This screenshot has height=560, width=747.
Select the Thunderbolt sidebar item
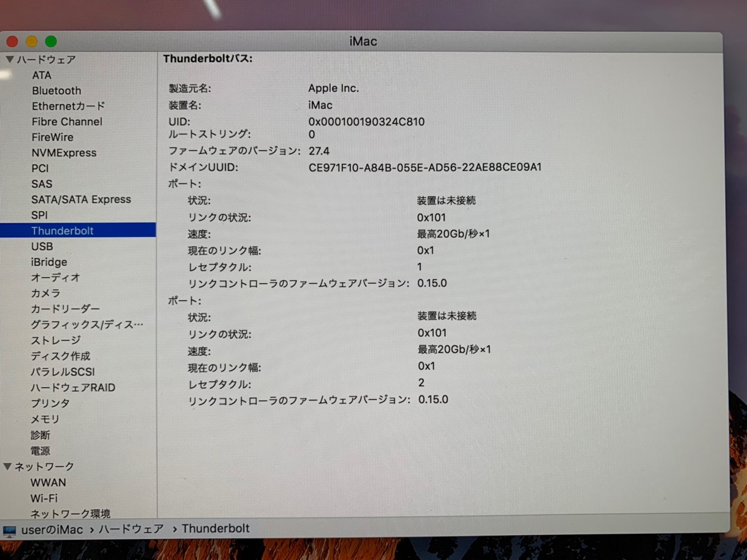62,230
